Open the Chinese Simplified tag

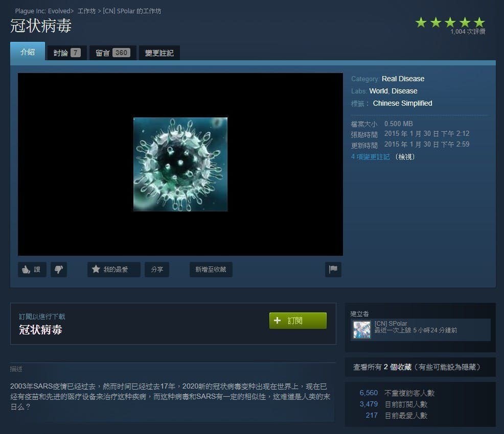click(402, 103)
